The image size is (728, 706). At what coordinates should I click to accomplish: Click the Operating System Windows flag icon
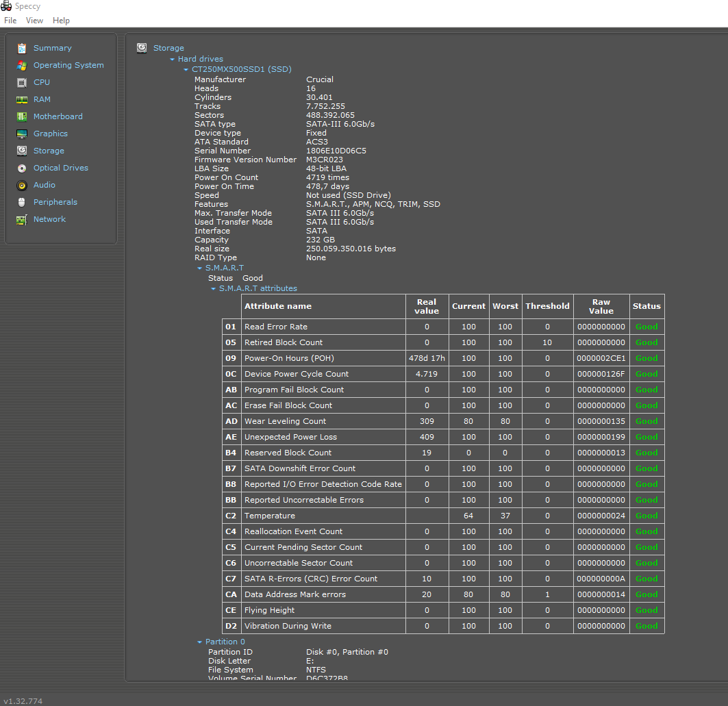point(22,66)
